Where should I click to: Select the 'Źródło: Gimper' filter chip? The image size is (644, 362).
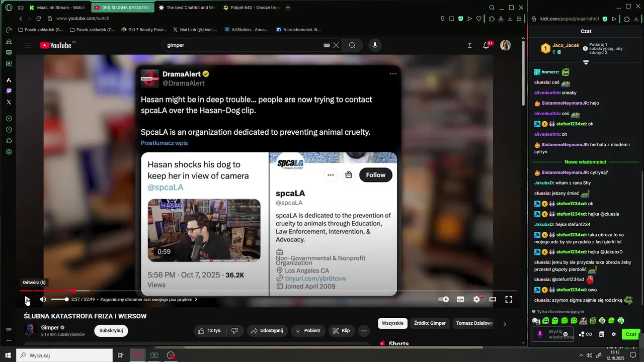[430, 323]
